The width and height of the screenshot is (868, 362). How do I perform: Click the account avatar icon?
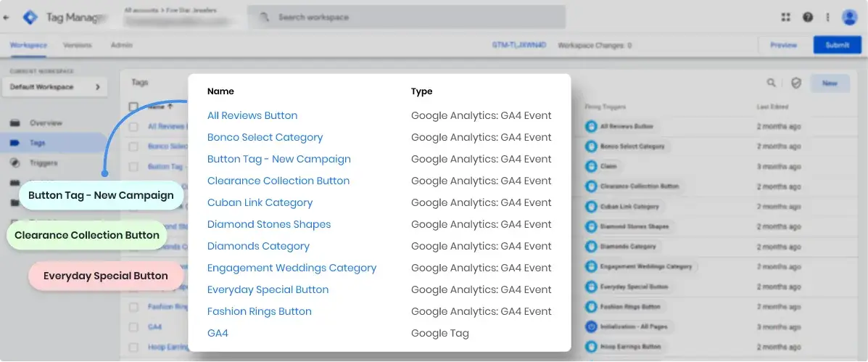(x=849, y=17)
